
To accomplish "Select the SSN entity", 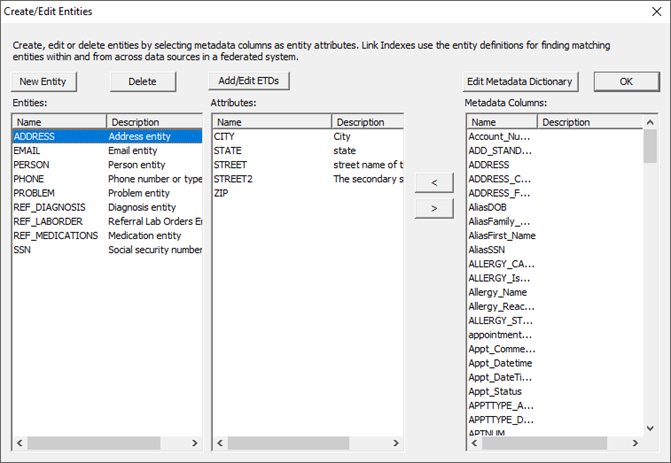I will (107, 249).
